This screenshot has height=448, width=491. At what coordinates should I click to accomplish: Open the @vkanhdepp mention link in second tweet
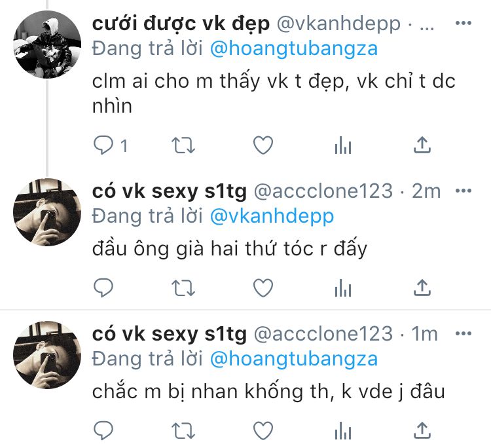pos(272,217)
